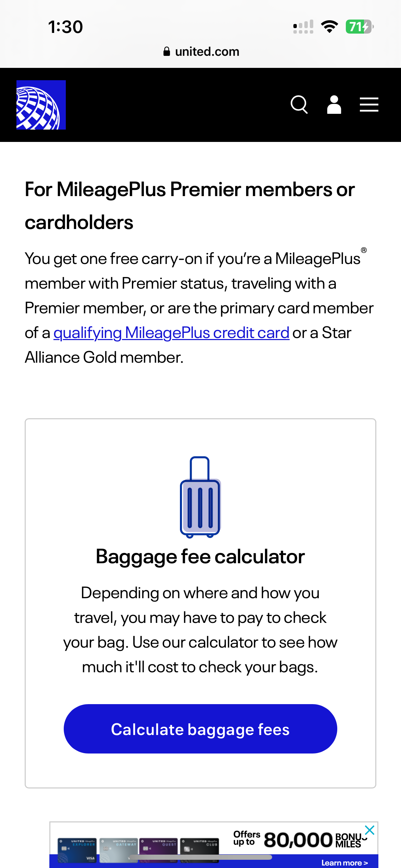Screen dimensions: 401x868
Task: Open the account profile icon
Action: pos(334,104)
